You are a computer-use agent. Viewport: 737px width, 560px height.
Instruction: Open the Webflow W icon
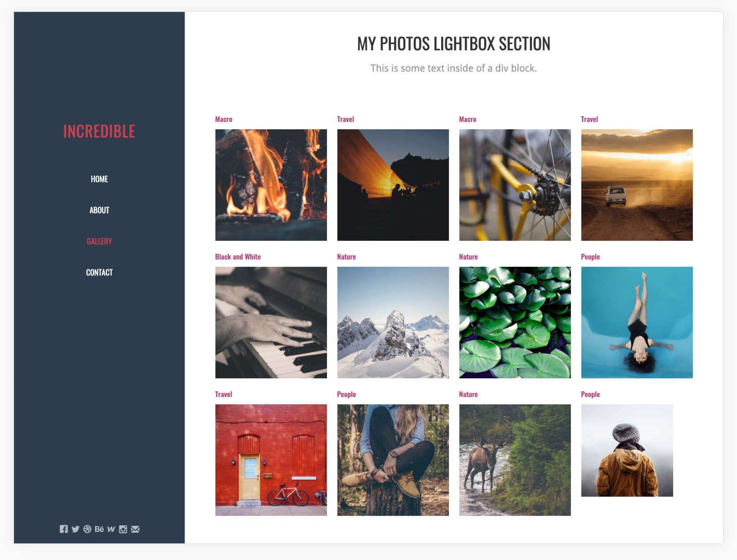tap(111, 529)
